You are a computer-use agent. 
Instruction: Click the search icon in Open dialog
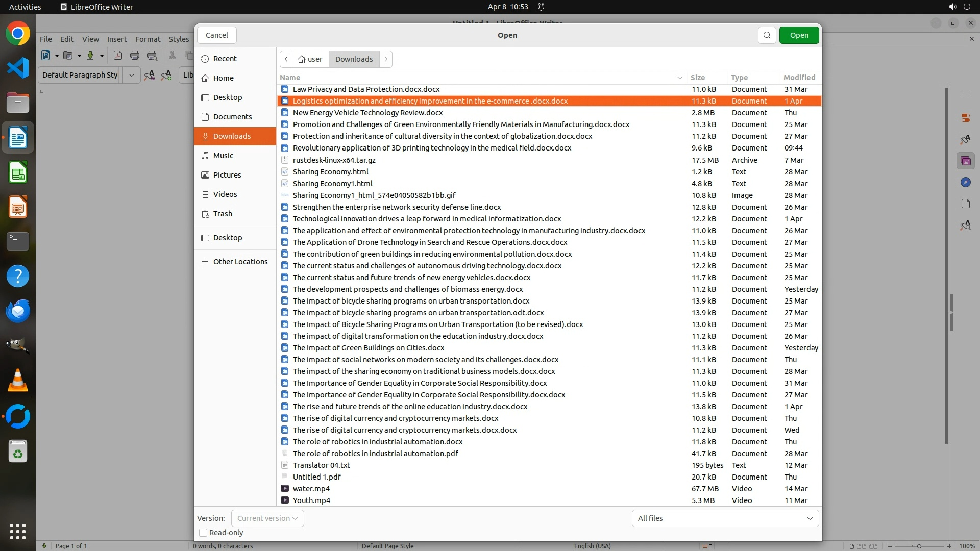(767, 35)
